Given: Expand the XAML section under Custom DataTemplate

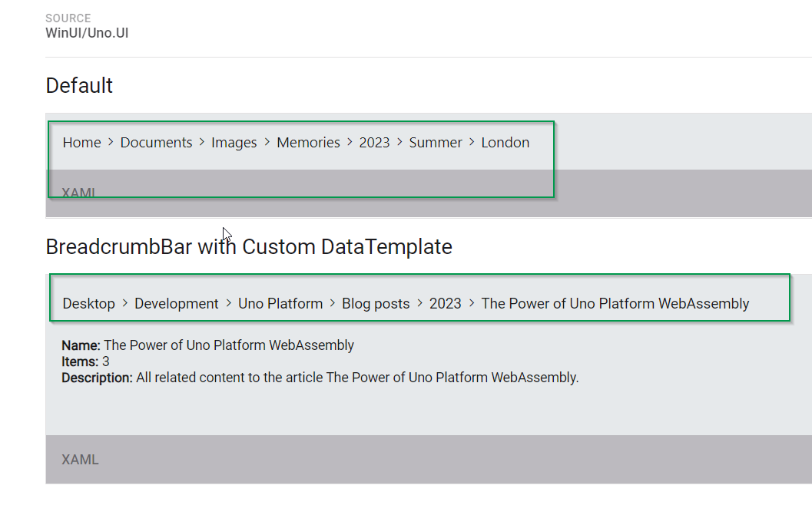Looking at the screenshot, I should pos(429,460).
